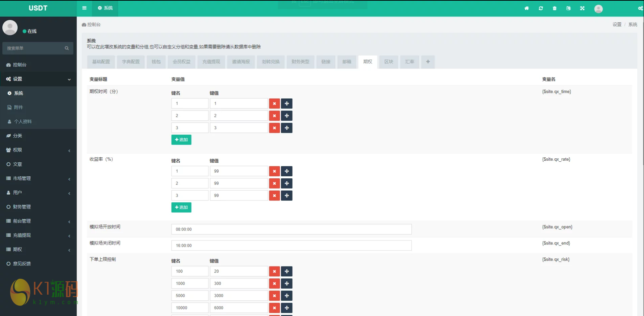Open the 汇率 tab
Viewport: 644px width, 316px height.
click(409, 62)
